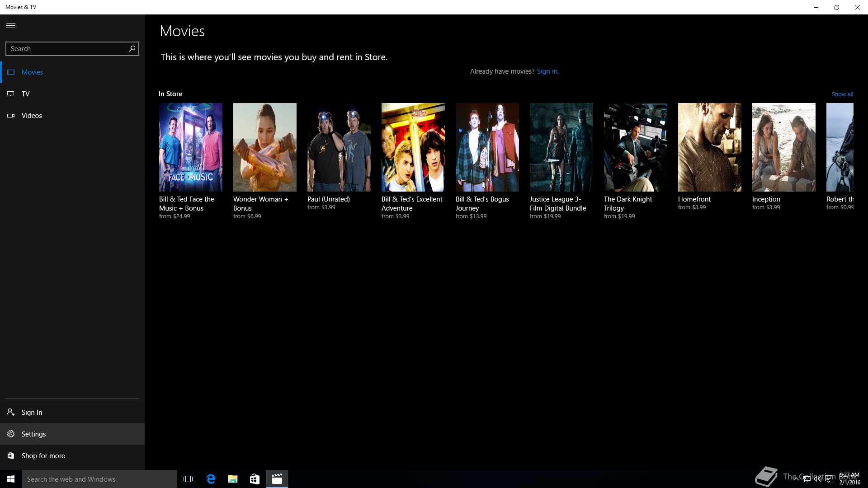868x488 pixels.
Task: Open Task View from the taskbar
Action: (x=188, y=479)
